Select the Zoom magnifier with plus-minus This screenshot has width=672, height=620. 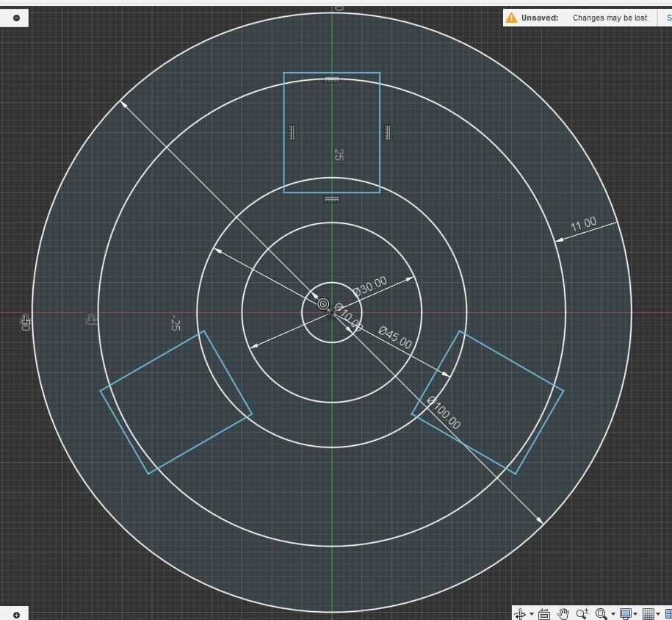(x=582, y=613)
